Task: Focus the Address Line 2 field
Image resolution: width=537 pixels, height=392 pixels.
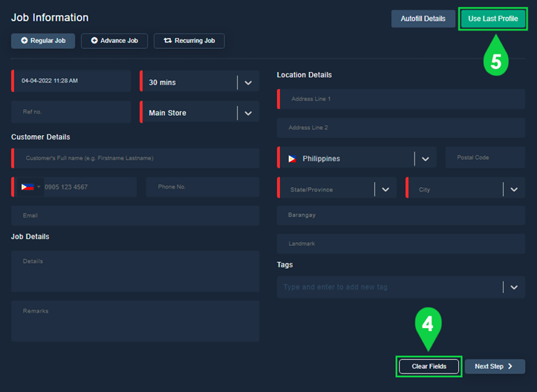Action: (401, 128)
